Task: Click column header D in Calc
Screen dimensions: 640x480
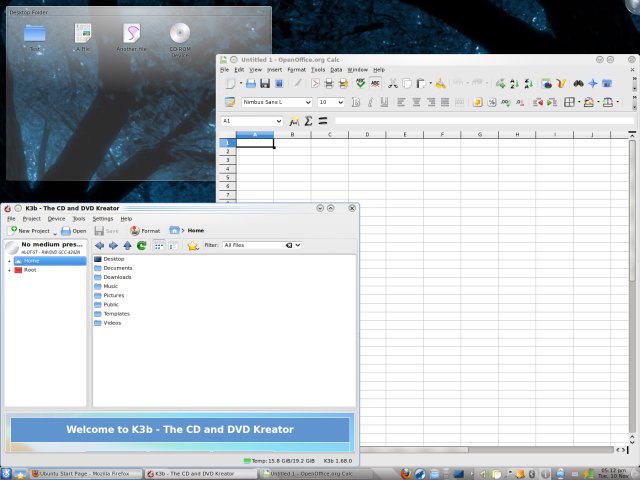Action: pyautogui.click(x=367, y=134)
